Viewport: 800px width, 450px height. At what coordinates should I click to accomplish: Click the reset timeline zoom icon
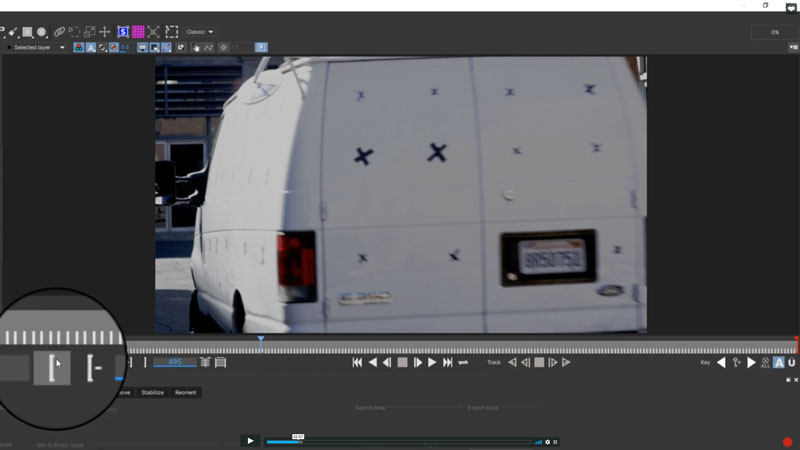point(220,362)
